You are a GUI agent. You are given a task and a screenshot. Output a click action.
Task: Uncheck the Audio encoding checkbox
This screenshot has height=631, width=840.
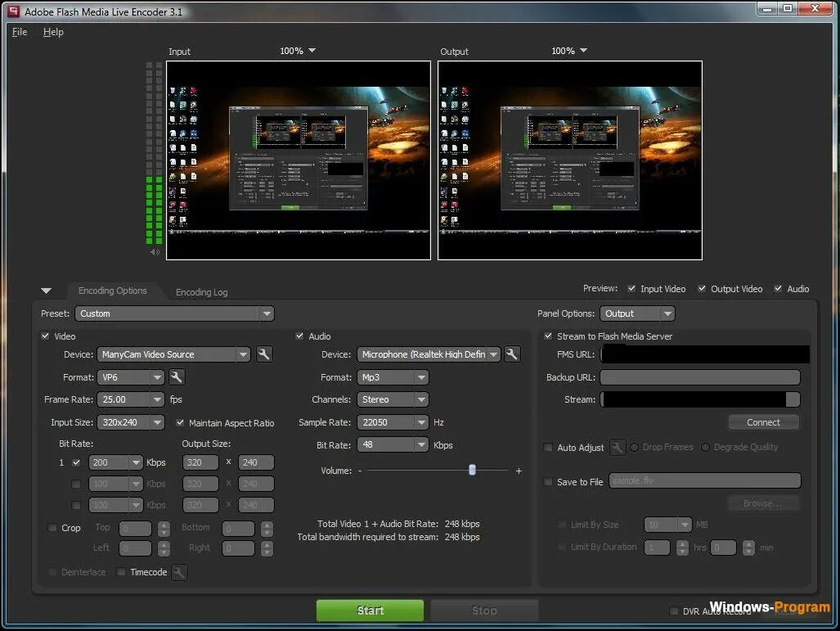tap(299, 336)
